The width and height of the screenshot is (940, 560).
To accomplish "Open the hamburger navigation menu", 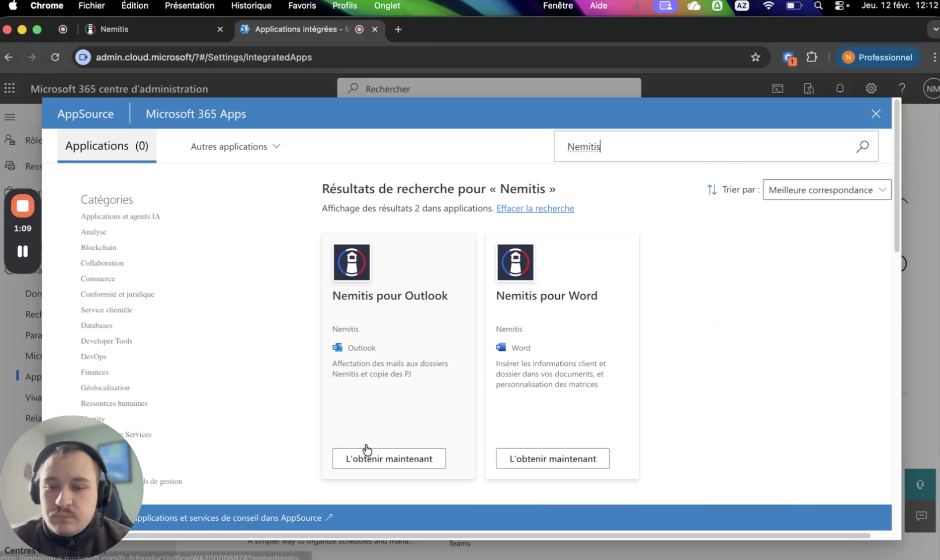I will [x=10, y=117].
